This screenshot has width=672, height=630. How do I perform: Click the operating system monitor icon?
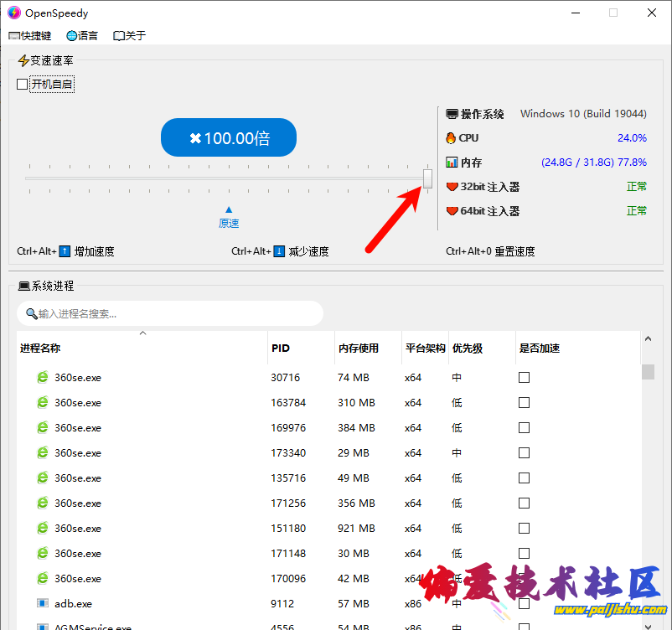tap(452, 114)
